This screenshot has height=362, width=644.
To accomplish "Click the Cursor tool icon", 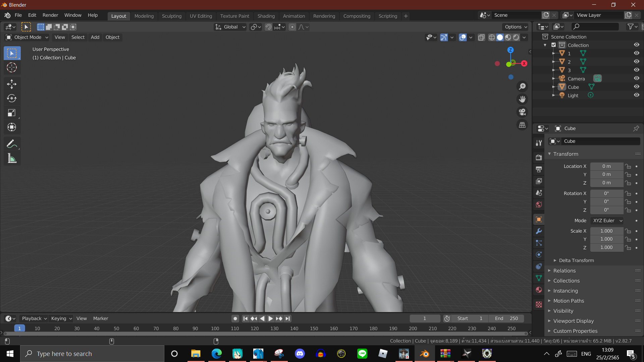I will point(12,68).
